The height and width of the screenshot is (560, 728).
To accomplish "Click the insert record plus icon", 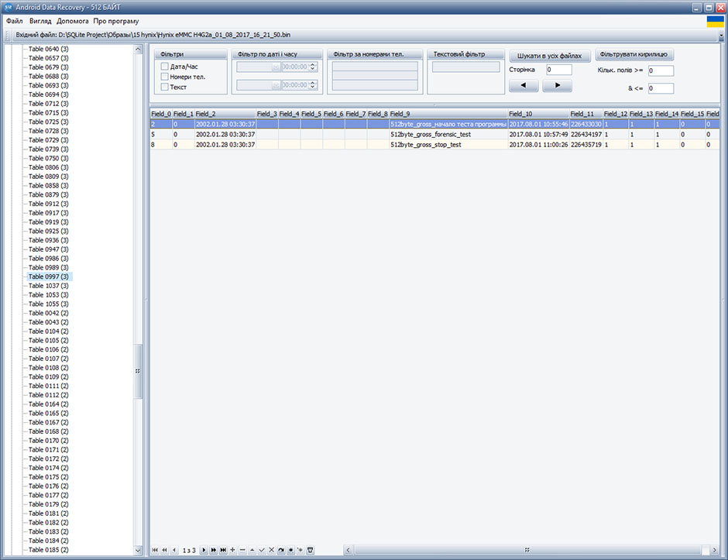I will coord(233,550).
